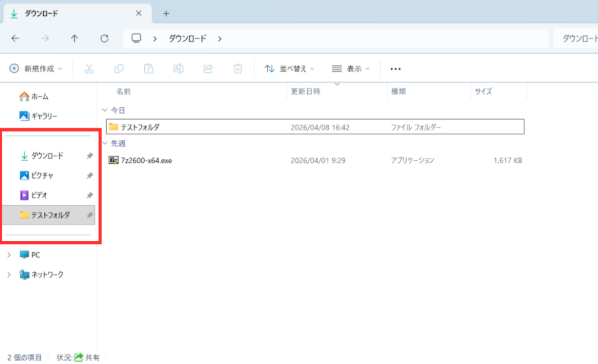Collapse the 今日 group
598x364 pixels.
click(105, 110)
